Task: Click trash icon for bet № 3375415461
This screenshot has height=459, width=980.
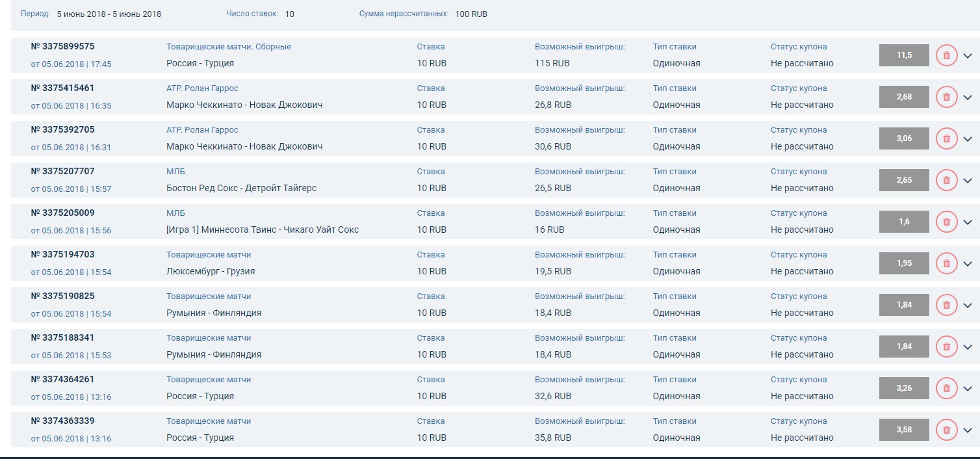Action: tap(946, 97)
